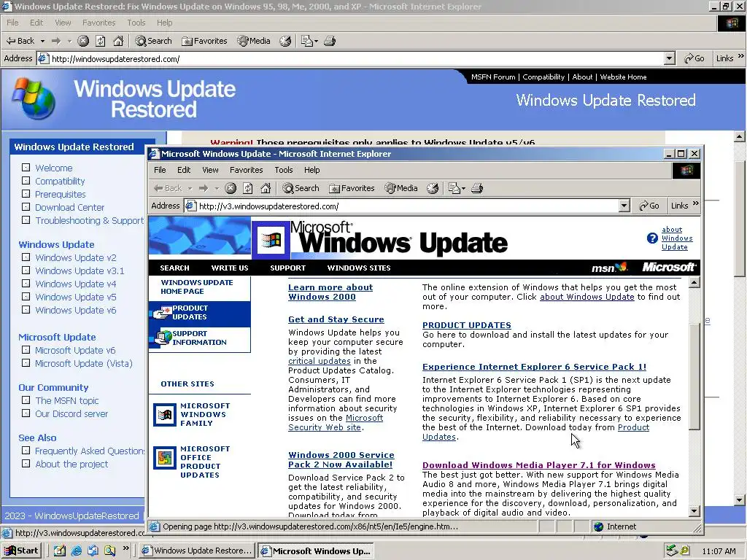
Task: Click Microsoft Windows Update taskbar button
Action: 315,551
